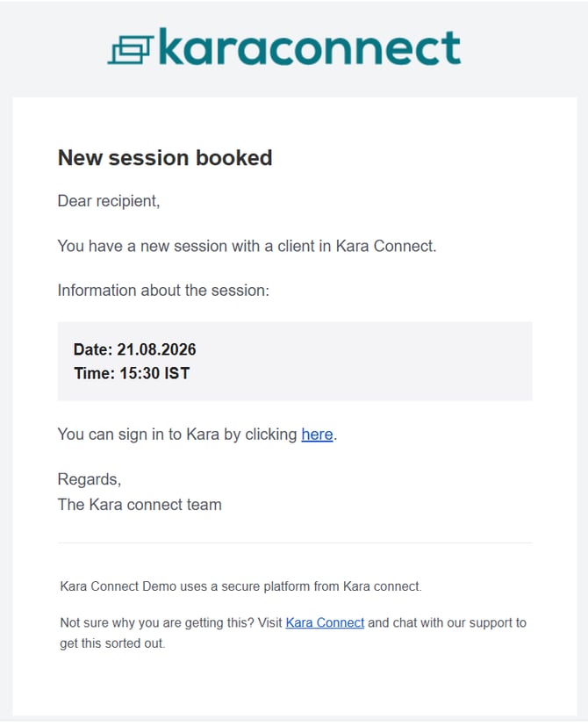This screenshot has height=726, width=588.
Task: Click the 'Dear recipient,' greeting line
Action: pos(109,201)
